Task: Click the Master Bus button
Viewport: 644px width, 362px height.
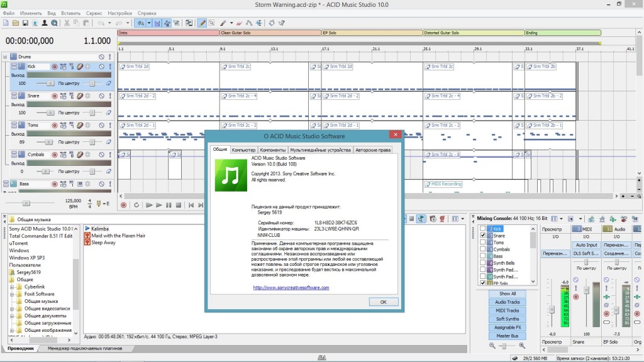Action: click(x=508, y=336)
